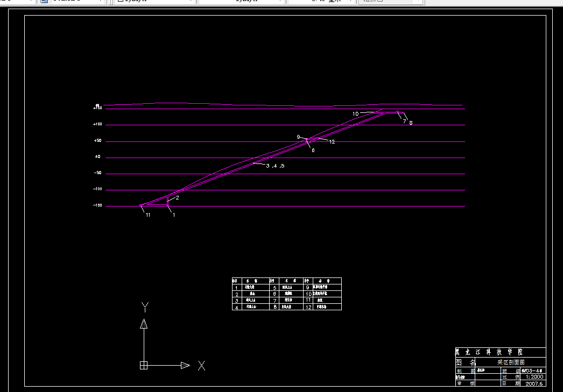This screenshot has width=563, height=392.
Task: Select callout number 8 on the section drawing
Action: pos(411,123)
